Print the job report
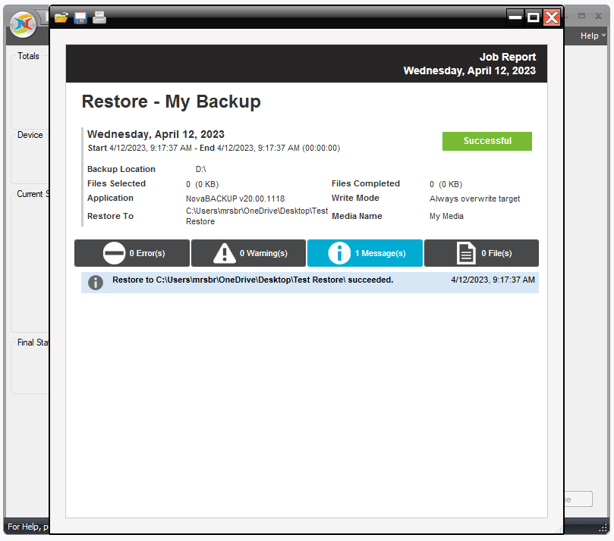 [99, 18]
